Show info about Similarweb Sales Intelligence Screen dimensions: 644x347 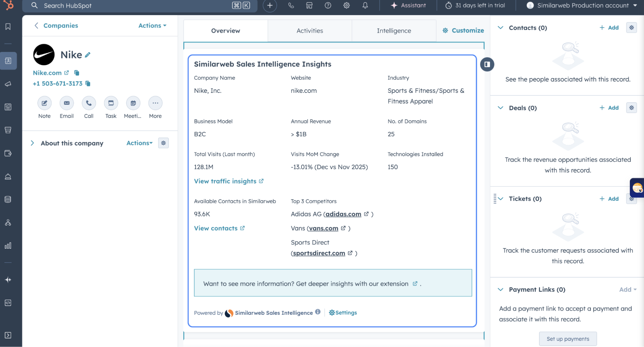coord(318,312)
